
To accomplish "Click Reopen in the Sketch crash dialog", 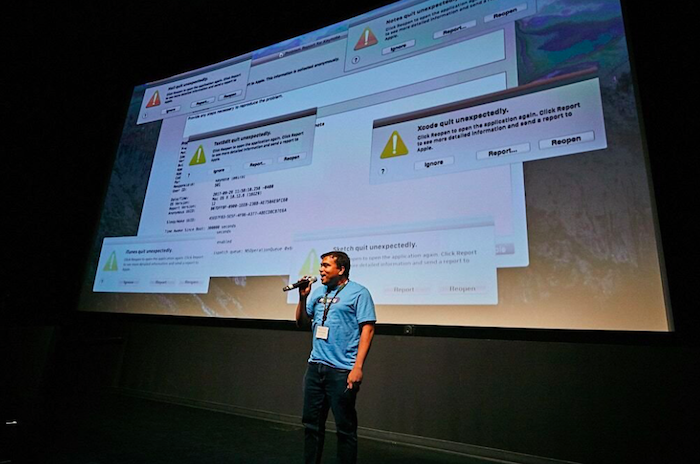I will point(462,288).
